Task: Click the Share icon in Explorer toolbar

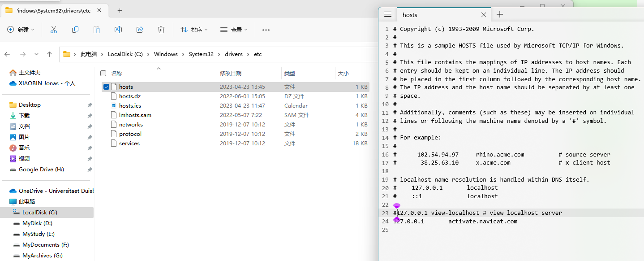Action: tap(140, 30)
